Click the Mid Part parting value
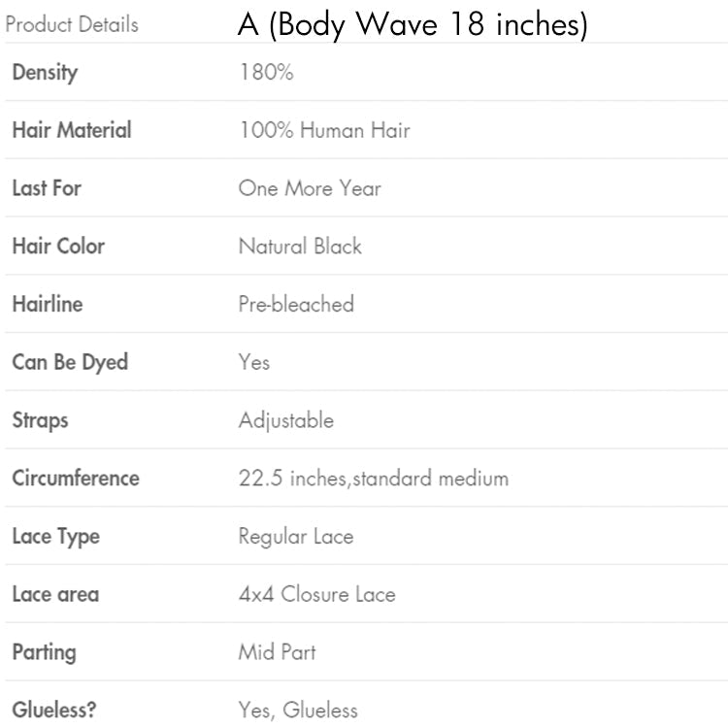The image size is (728, 728). [278, 651]
